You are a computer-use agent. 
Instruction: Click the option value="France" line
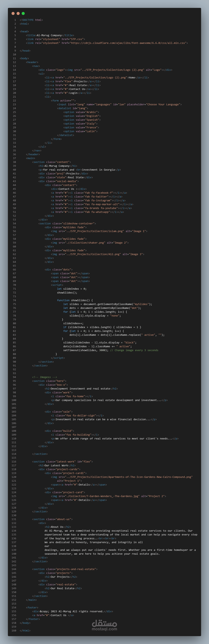tap(81, 128)
